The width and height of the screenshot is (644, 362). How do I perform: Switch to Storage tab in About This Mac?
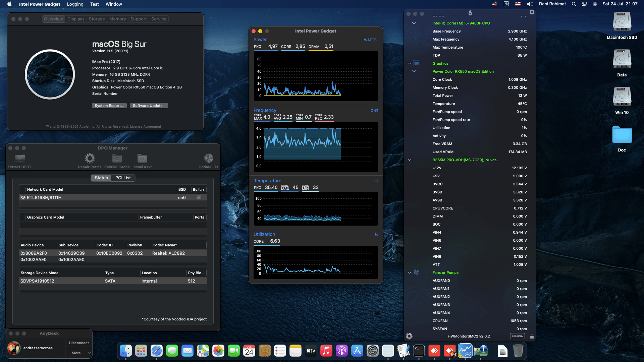(97, 19)
